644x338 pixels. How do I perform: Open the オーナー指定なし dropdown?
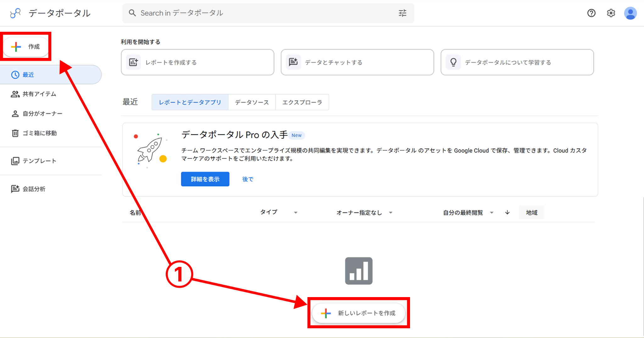(364, 213)
